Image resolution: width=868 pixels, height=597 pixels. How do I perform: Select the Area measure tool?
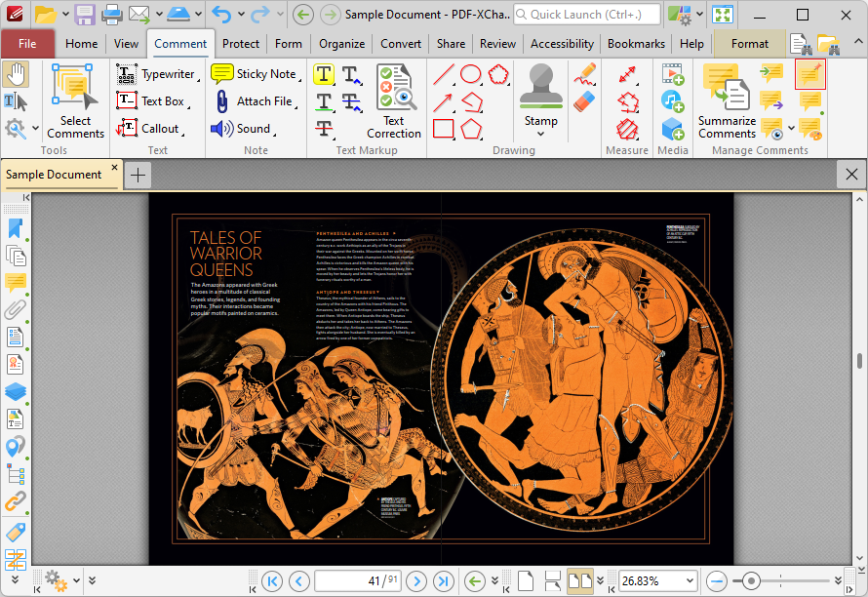(627, 129)
